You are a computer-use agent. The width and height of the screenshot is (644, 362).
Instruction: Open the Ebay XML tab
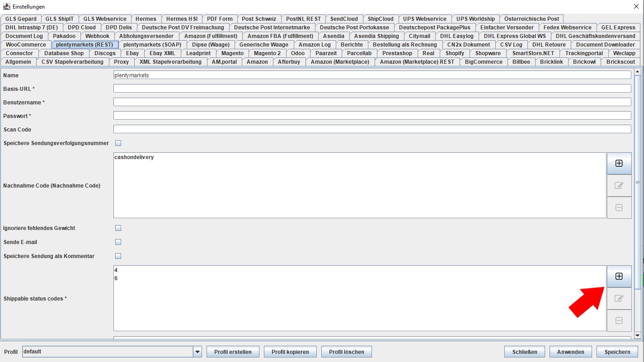click(x=162, y=53)
